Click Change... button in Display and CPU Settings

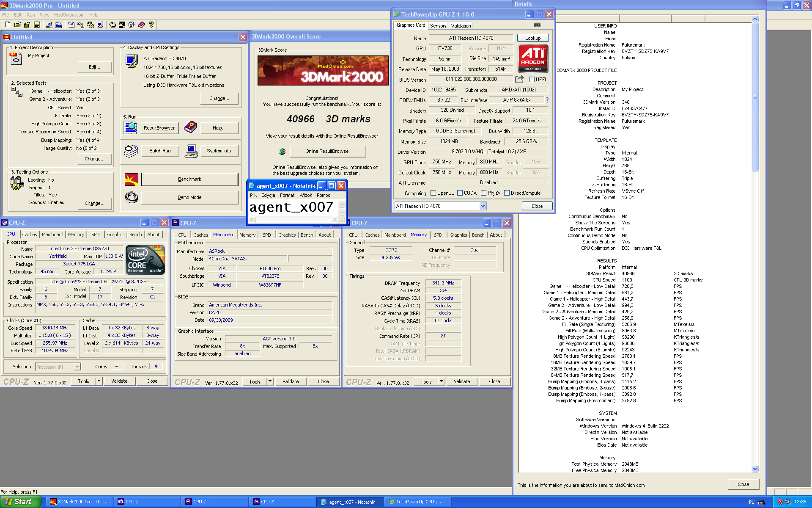point(219,98)
